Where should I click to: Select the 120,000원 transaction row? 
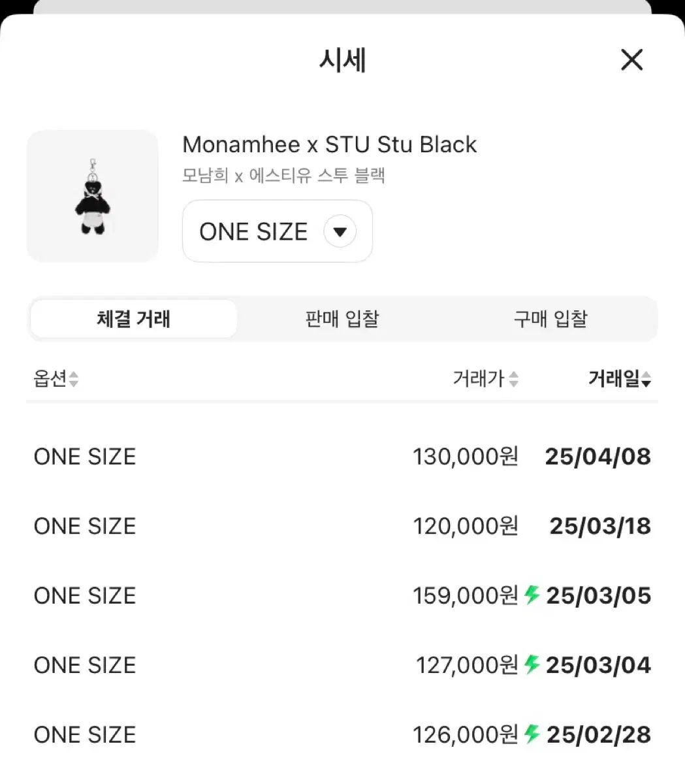click(x=342, y=527)
